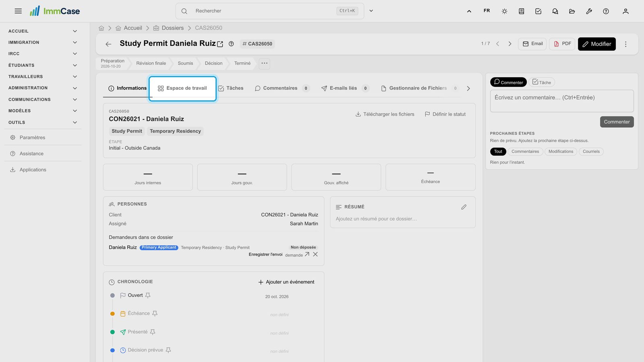
Task: Edit the Résumé with the pencil icon
Action: tap(464, 207)
